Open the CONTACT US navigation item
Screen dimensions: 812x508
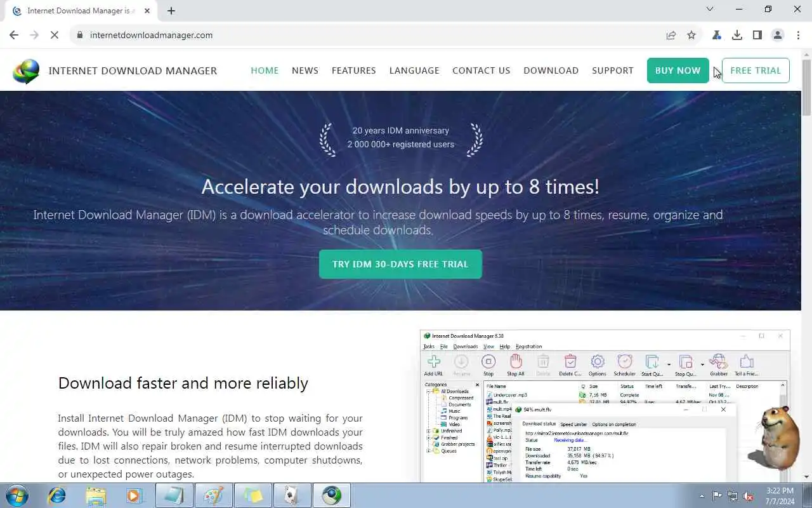pyautogui.click(x=481, y=70)
